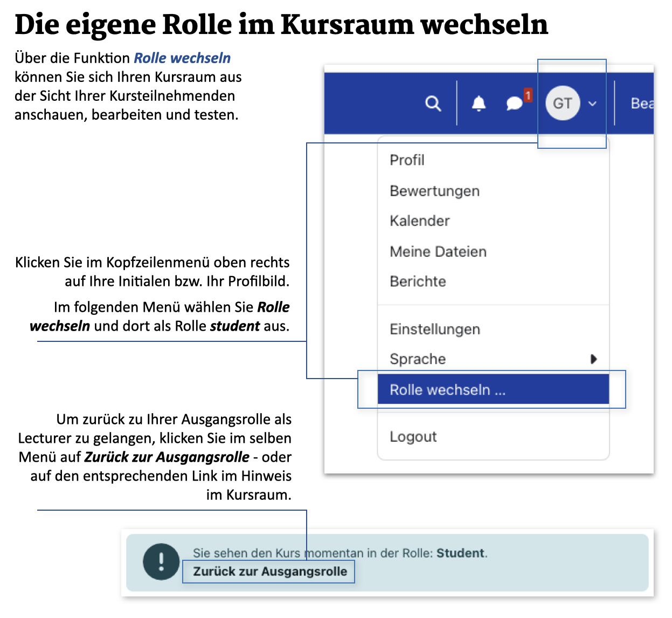
Task: Click the GT user initials avatar
Action: pos(562,103)
